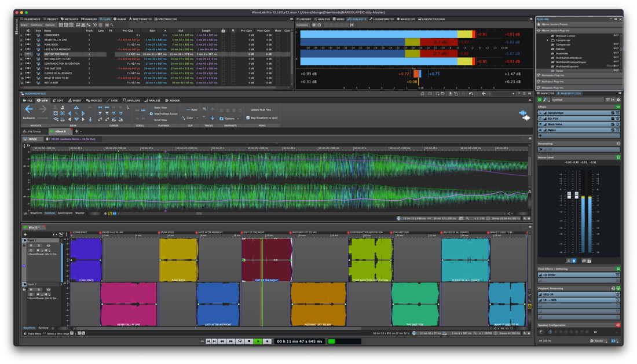Switch to the Envelope ribbon tab
Image resolution: width=637 pixels, height=364 pixels.
131,101
